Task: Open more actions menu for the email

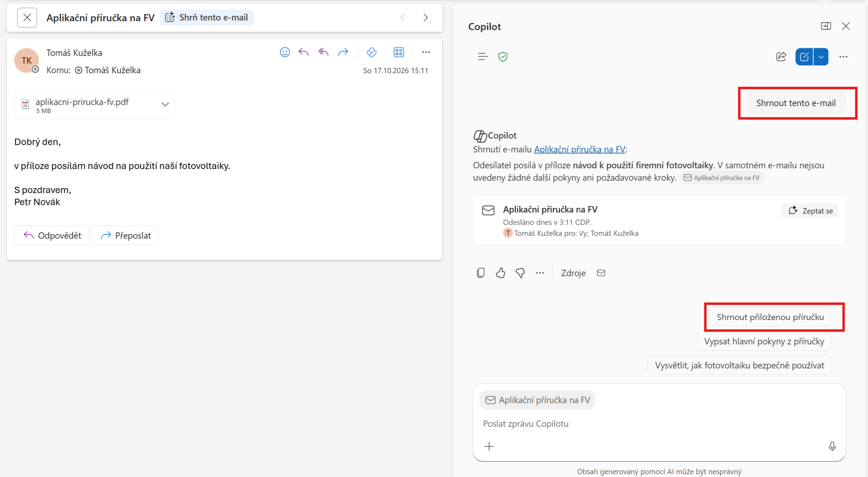Action: tap(426, 52)
